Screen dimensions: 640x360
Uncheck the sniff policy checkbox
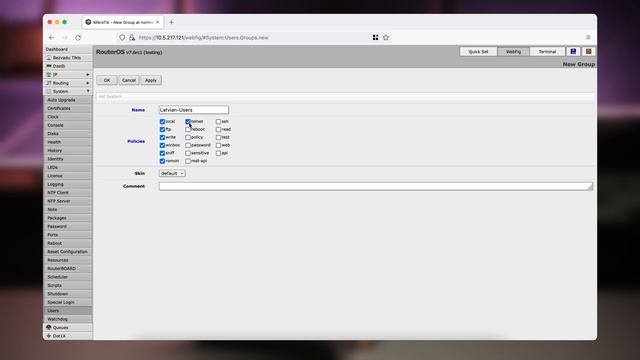tap(162, 153)
